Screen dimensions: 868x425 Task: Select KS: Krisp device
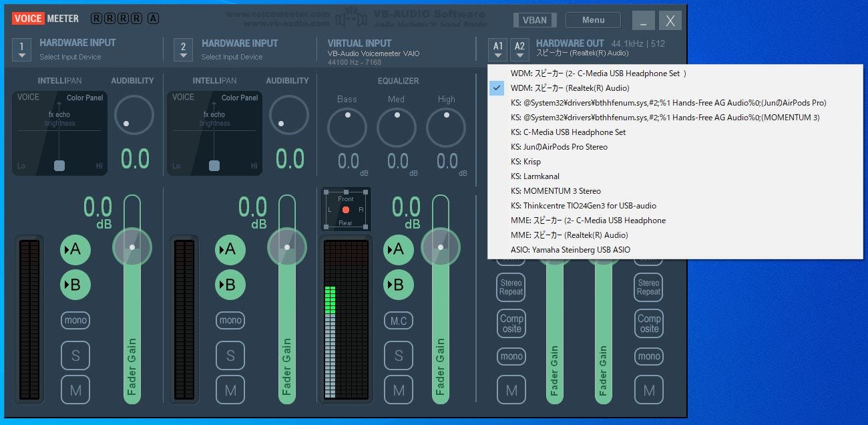click(675, 162)
